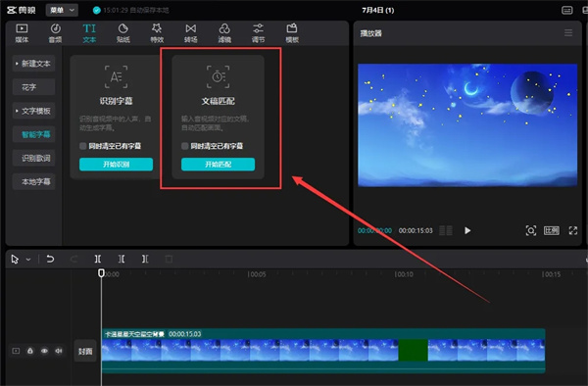Image resolution: width=588 pixels, height=386 pixels.
Task: Open the 调节 adjustment panel
Action: 258,33
